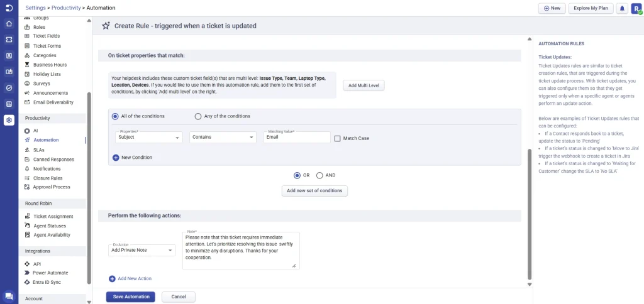Open the Contacts icon in the left rail
644x304 pixels.
(x=9, y=56)
